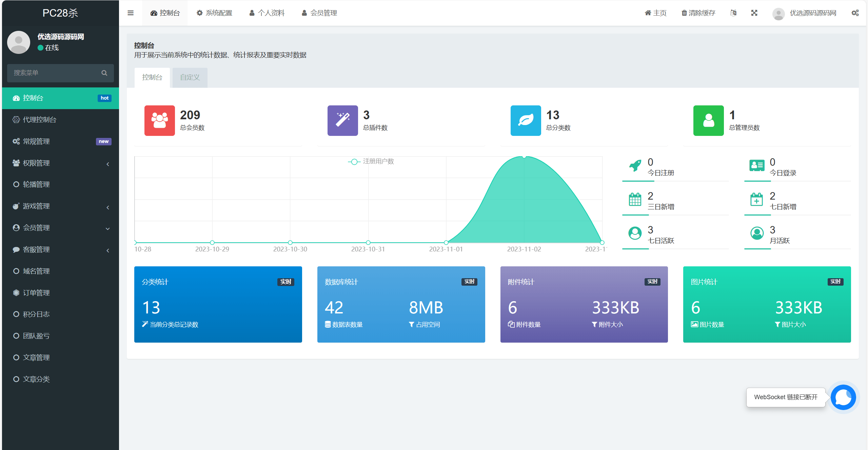Click the 2023-10-30 data point on chart
The height and width of the screenshot is (450, 868).
click(x=290, y=243)
